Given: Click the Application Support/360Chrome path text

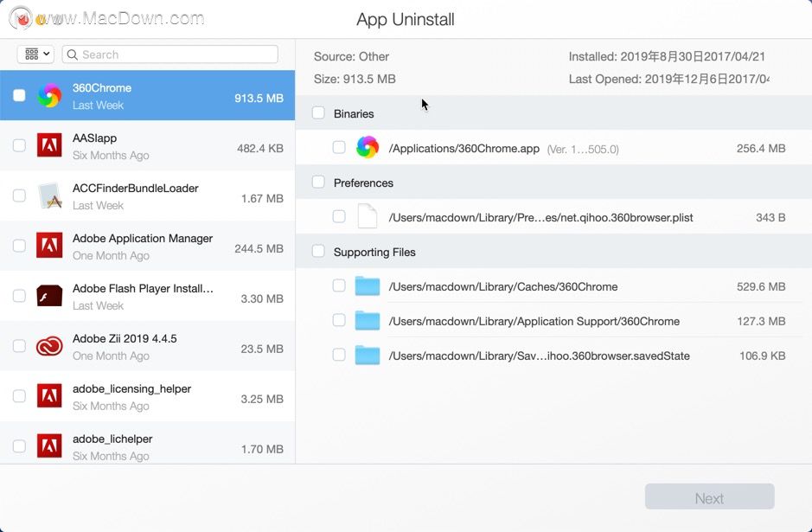Looking at the screenshot, I should [534, 321].
